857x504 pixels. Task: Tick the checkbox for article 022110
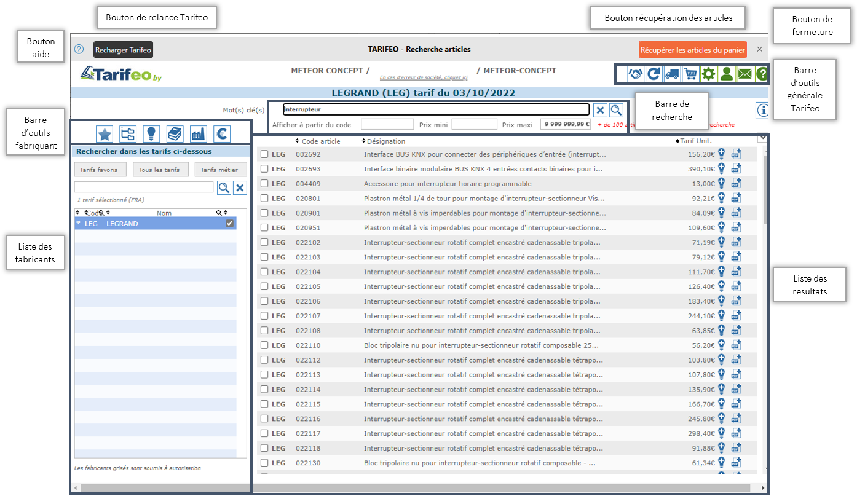264,345
